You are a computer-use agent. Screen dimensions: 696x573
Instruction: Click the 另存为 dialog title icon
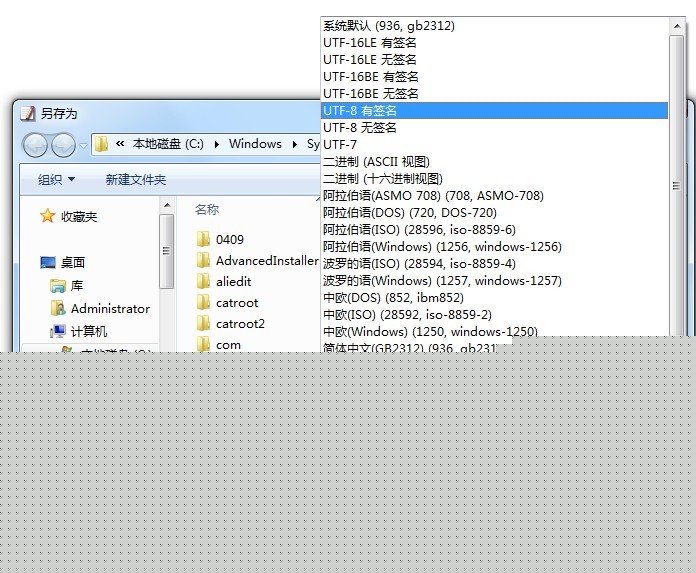pos(28,114)
